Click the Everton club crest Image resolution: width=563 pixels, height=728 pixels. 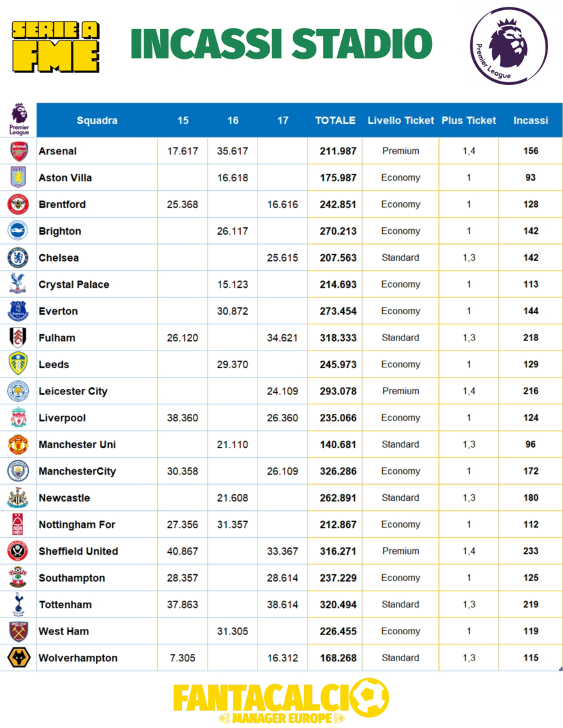click(18, 311)
